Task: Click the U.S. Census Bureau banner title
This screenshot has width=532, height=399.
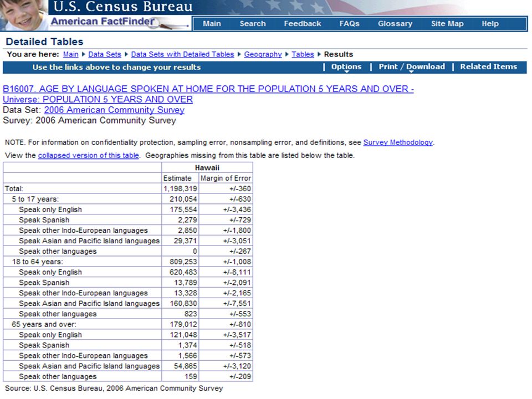Action: pos(123,7)
